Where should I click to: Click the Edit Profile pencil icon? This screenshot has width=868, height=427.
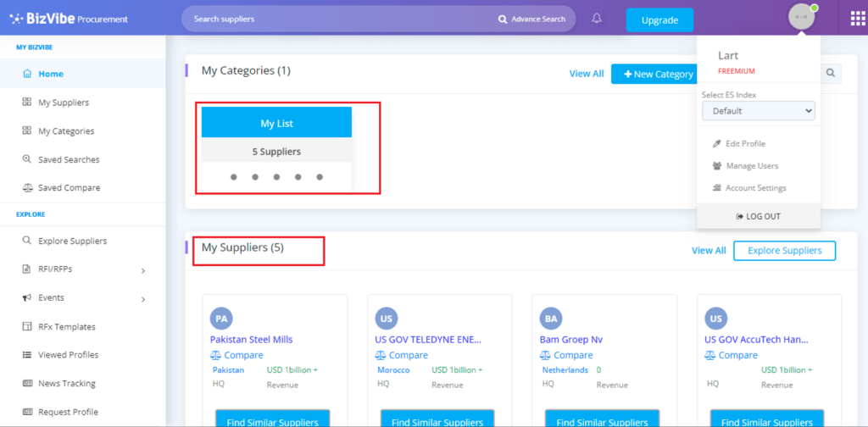pos(716,144)
